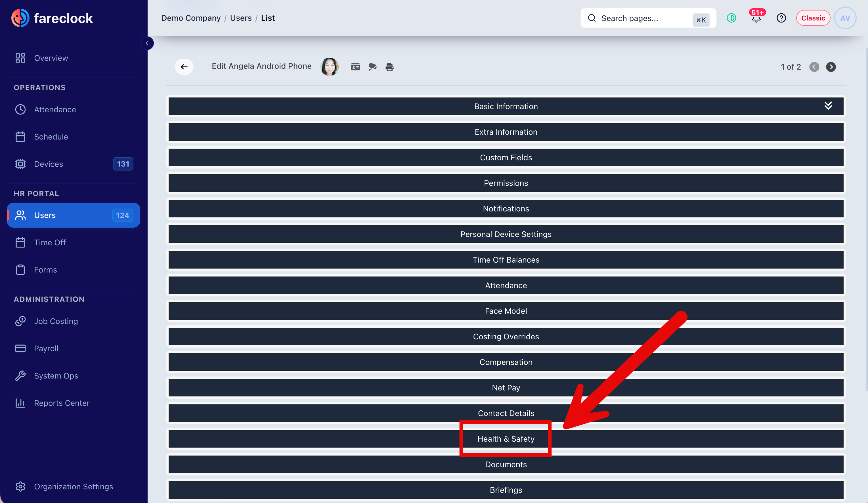
Task: Click the Users breadcrumb link
Action: point(240,18)
